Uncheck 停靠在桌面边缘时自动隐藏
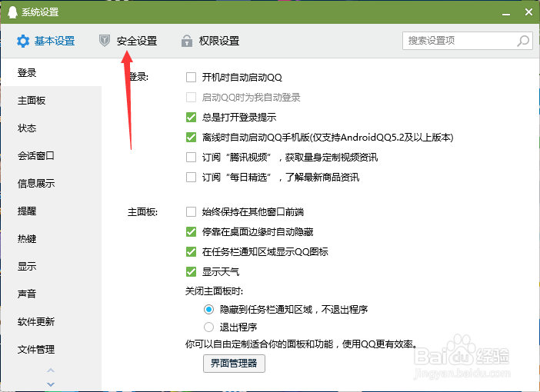The width and height of the screenshot is (540, 392). pos(191,231)
